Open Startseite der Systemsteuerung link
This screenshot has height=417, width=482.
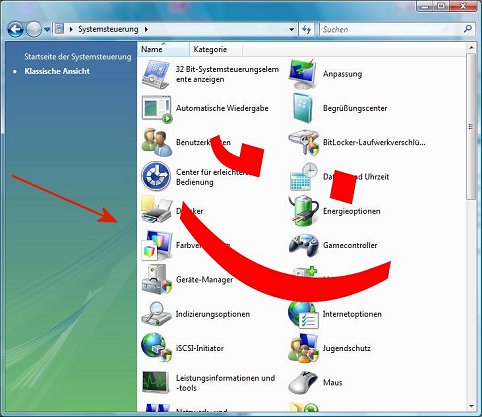point(78,57)
